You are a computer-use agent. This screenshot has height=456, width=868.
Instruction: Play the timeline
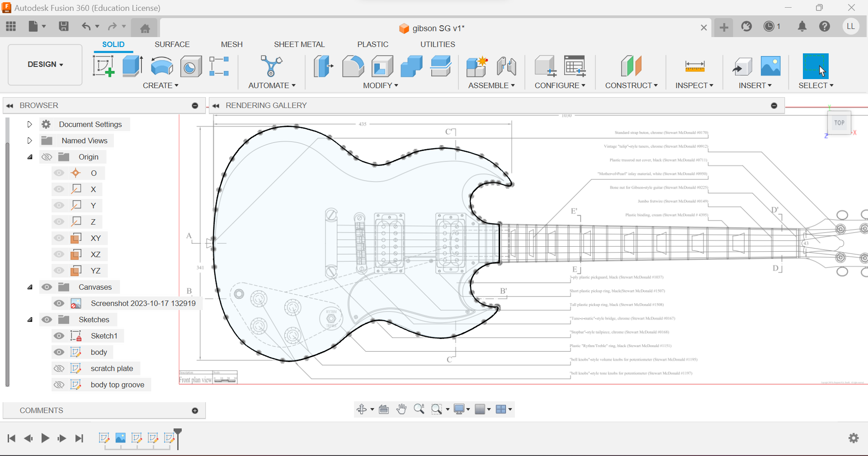coord(45,438)
